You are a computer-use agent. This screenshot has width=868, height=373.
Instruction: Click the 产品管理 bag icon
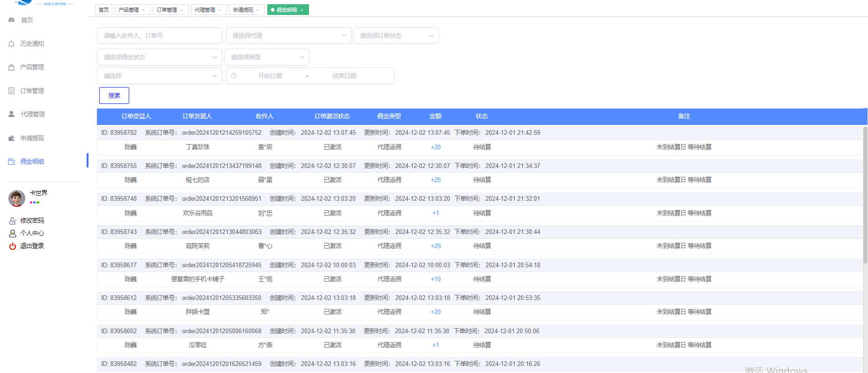(x=12, y=67)
